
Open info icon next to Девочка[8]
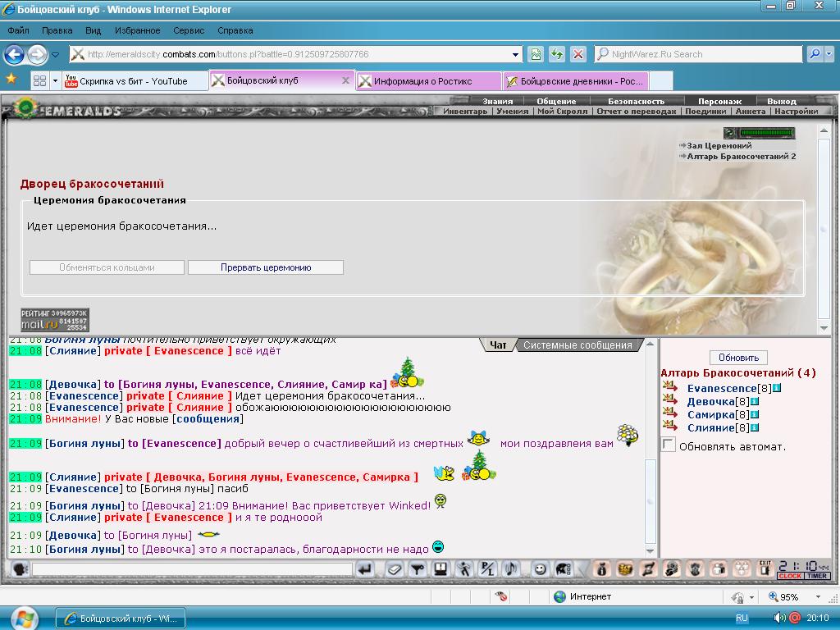click(755, 401)
